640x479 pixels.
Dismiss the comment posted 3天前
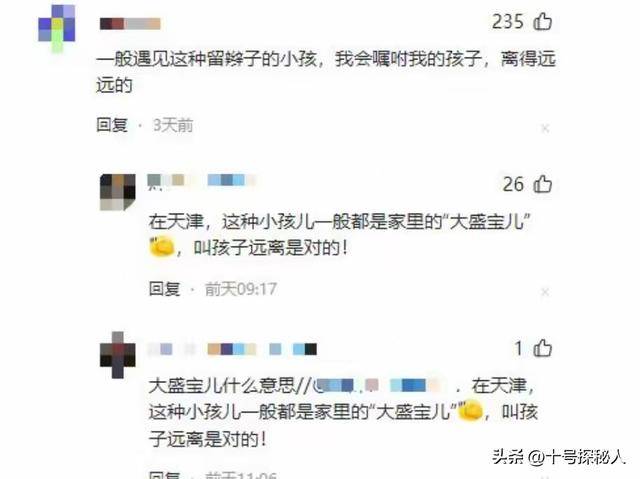545,129
